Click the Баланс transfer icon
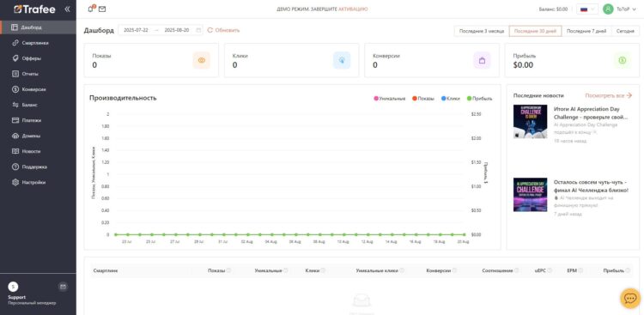644x315 pixels. (15, 105)
